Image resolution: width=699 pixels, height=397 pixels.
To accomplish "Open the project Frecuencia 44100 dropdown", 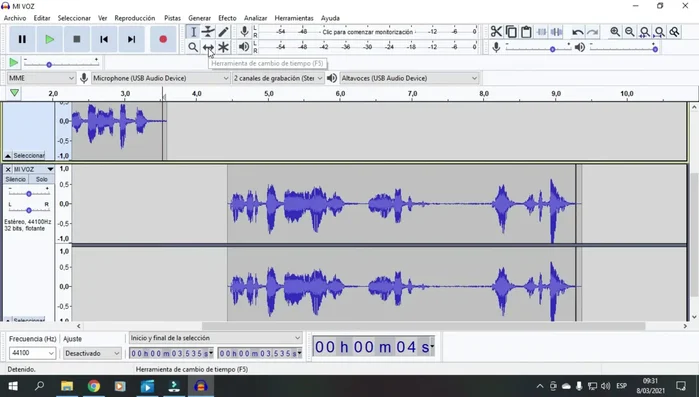I will (32, 353).
